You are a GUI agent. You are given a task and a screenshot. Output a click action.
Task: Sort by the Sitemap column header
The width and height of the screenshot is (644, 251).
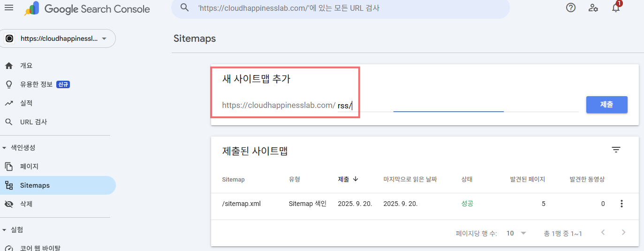pos(233,179)
